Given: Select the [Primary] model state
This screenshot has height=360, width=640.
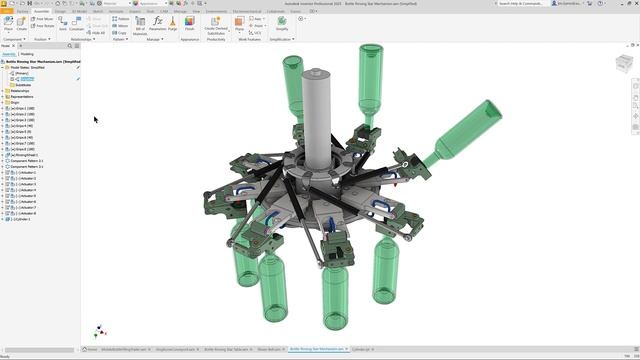Looking at the screenshot, I should point(22,73).
